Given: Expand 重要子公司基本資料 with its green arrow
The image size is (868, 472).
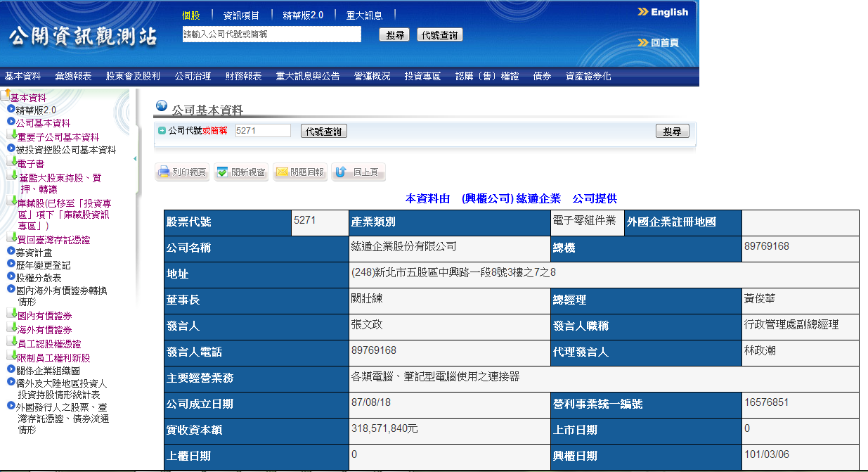Looking at the screenshot, I should [13, 135].
